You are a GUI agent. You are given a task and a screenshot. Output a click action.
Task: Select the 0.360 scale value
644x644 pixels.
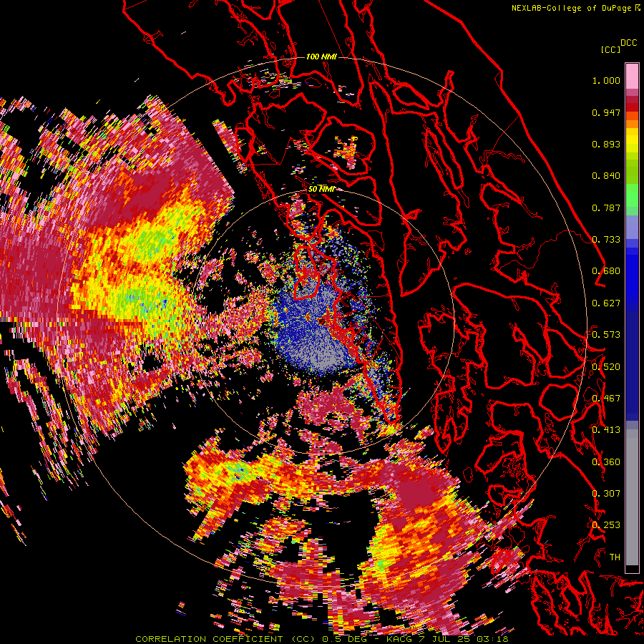tap(606, 462)
